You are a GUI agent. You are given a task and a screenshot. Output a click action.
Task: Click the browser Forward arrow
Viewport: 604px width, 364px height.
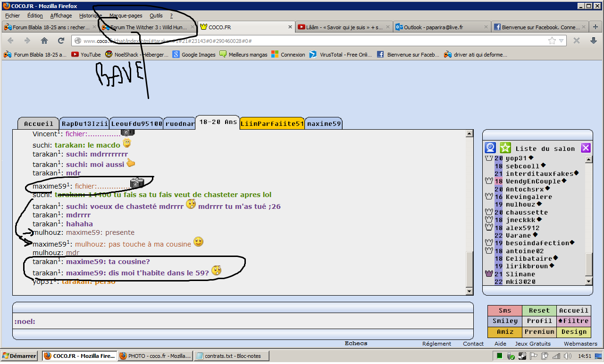click(x=27, y=41)
